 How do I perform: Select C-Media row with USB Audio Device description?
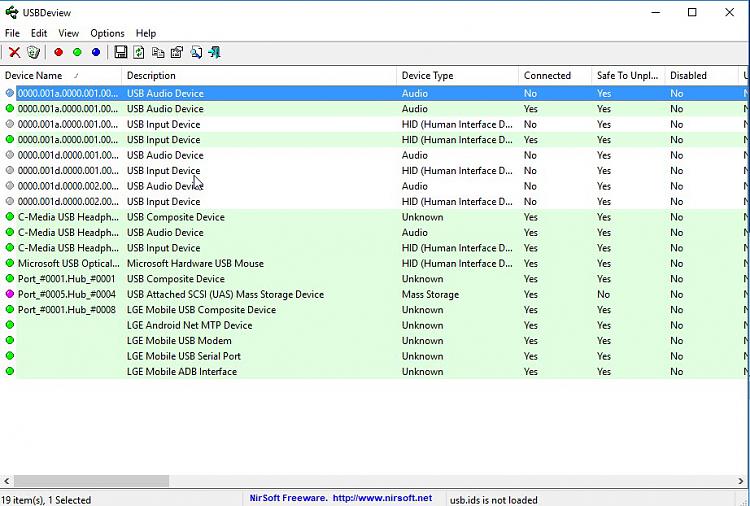(373, 232)
